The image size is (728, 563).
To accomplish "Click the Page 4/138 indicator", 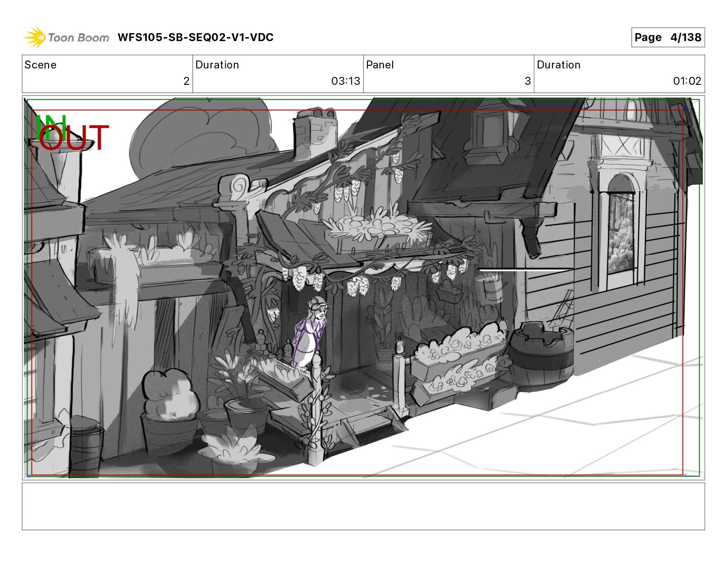I will click(x=668, y=38).
